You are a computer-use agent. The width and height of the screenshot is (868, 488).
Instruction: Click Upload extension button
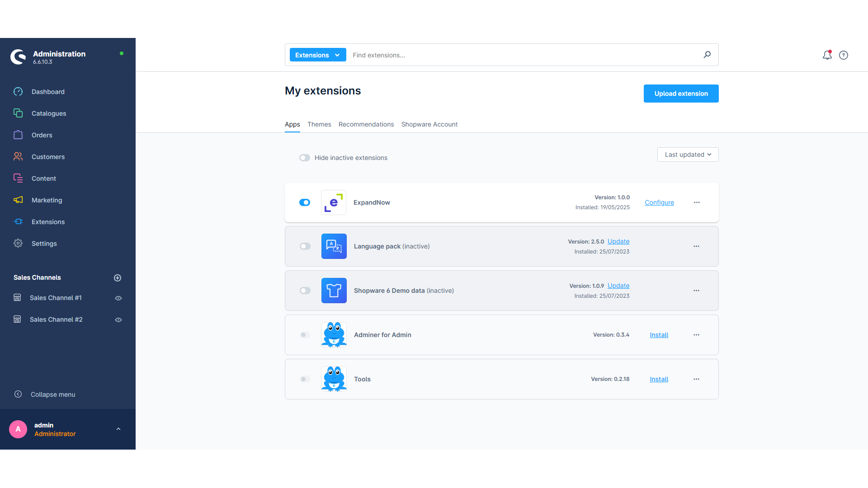pyautogui.click(x=681, y=94)
